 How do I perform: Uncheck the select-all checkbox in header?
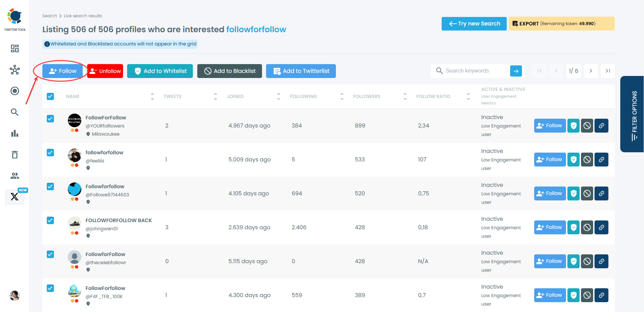50,96
